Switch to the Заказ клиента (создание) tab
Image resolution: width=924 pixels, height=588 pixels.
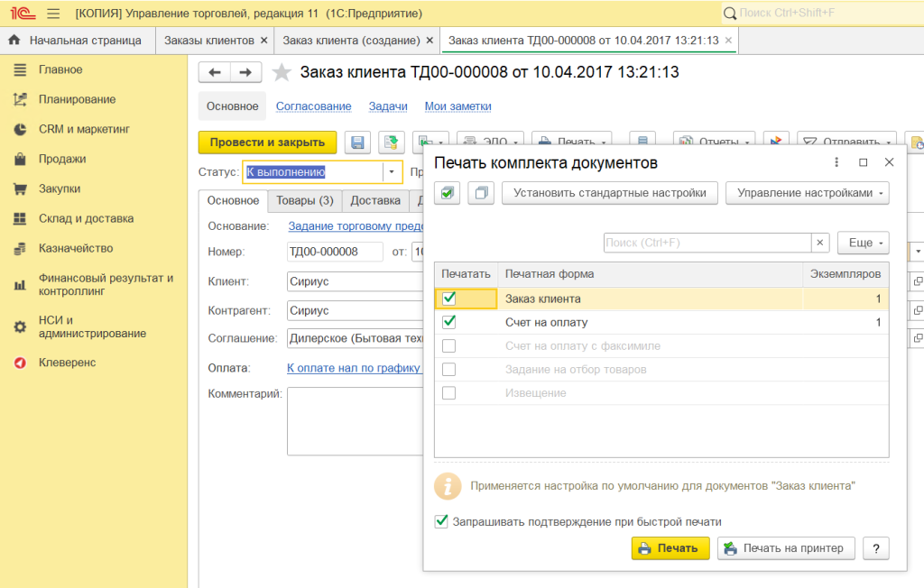351,41
